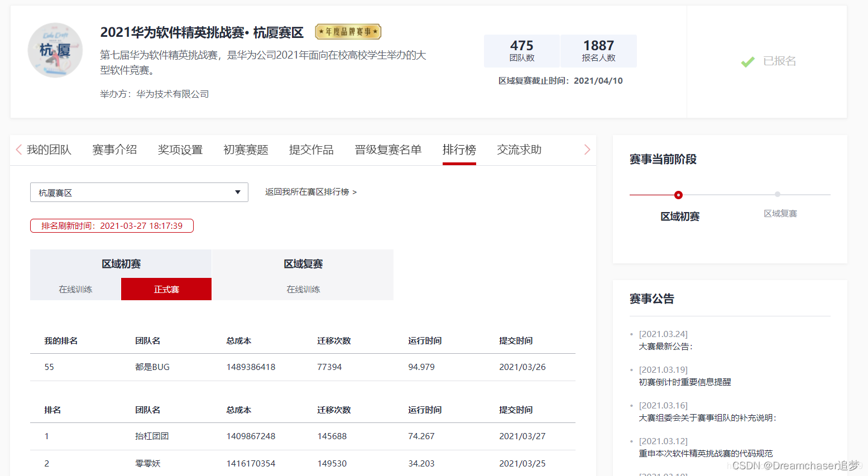Open the 交流求助 tab
This screenshot has width=868, height=476.
[519, 150]
